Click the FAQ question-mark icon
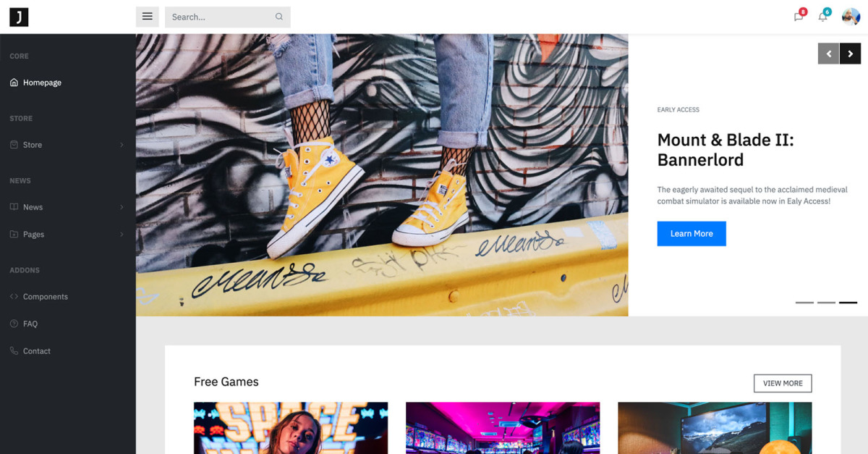 click(14, 324)
